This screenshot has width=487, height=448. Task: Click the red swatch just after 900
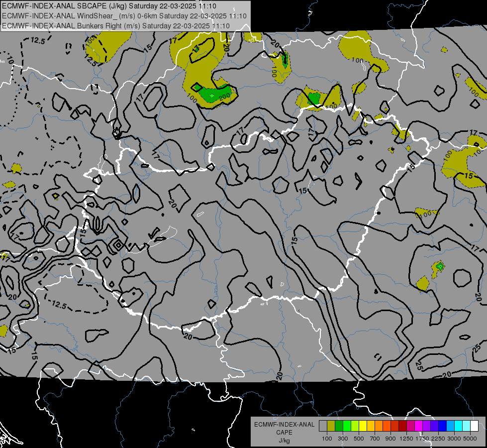pyautogui.click(x=394, y=426)
